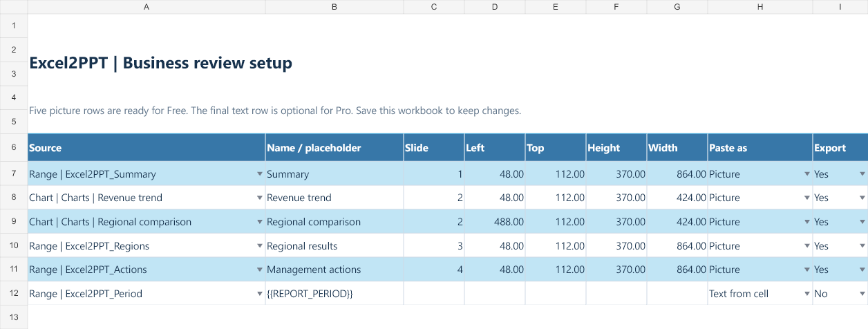
Task: Select column E header
Action: pyautogui.click(x=556, y=7)
